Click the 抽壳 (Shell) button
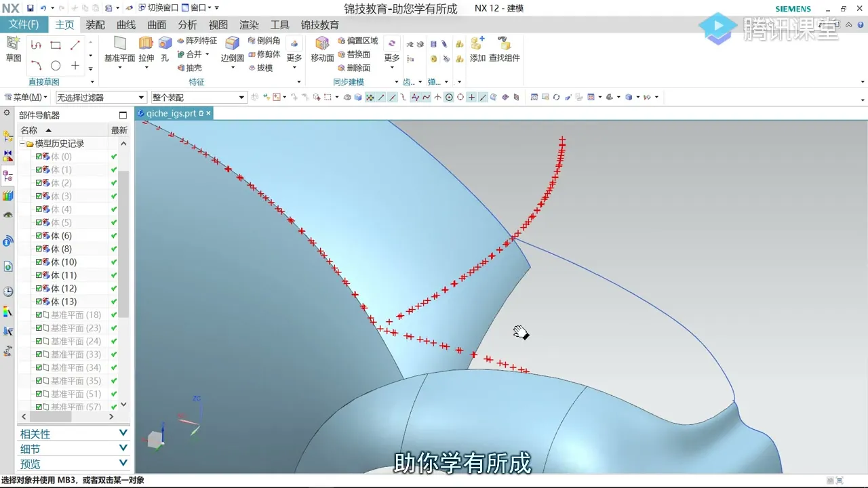 coord(189,68)
